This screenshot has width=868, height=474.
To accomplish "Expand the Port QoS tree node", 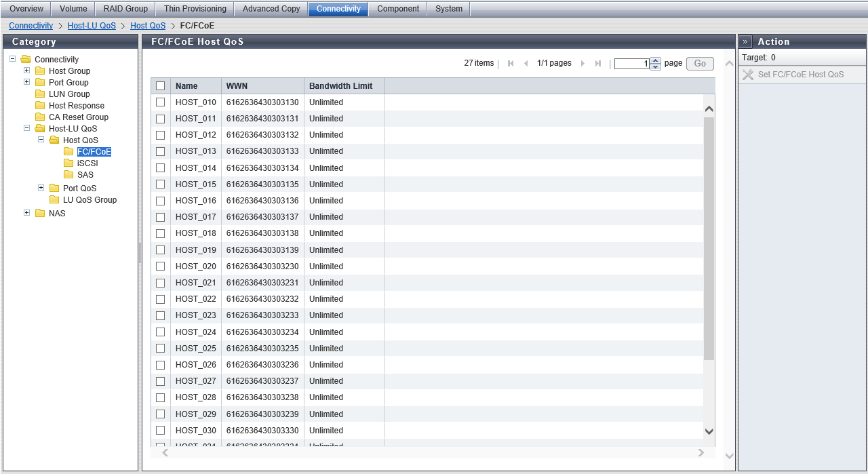I will [x=41, y=188].
